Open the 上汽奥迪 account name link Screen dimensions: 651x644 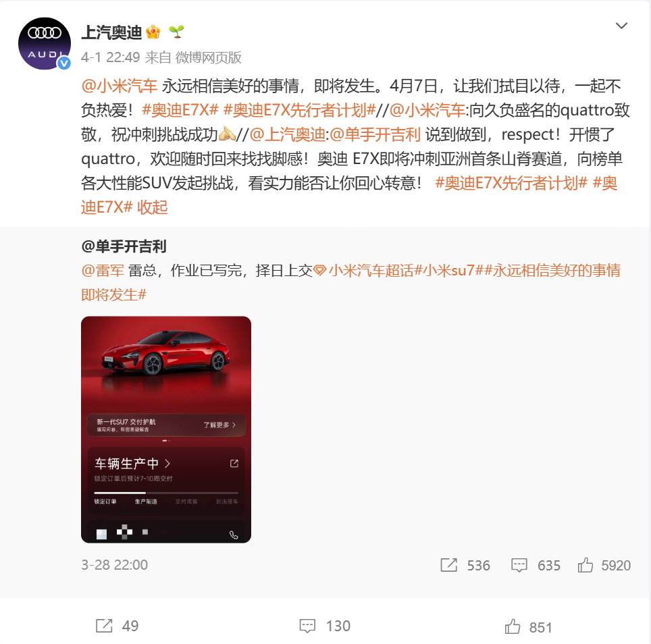pyautogui.click(x=111, y=32)
